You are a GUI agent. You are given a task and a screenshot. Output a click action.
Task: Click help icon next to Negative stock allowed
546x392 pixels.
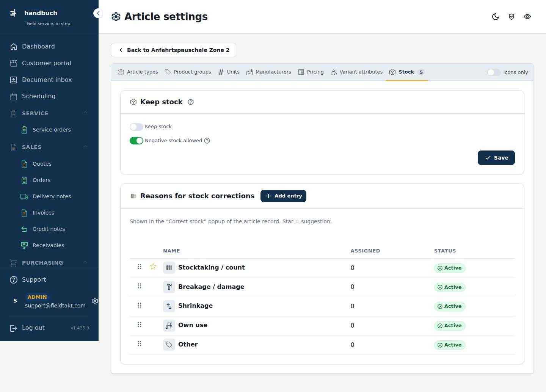(207, 141)
